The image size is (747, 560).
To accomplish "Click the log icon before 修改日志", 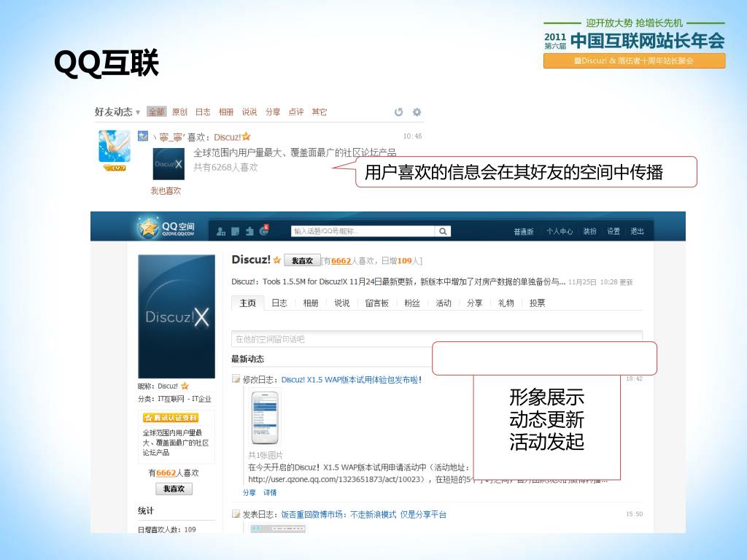I will [236, 379].
